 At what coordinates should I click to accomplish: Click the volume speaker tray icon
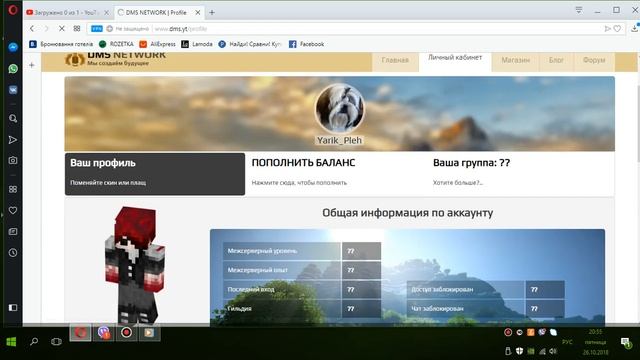click(553, 351)
